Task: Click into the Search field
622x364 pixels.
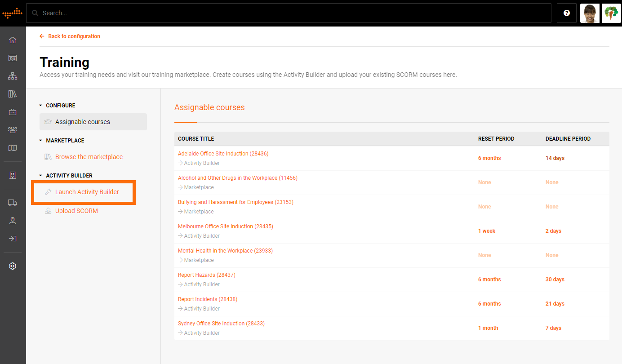Action: click(289, 13)
